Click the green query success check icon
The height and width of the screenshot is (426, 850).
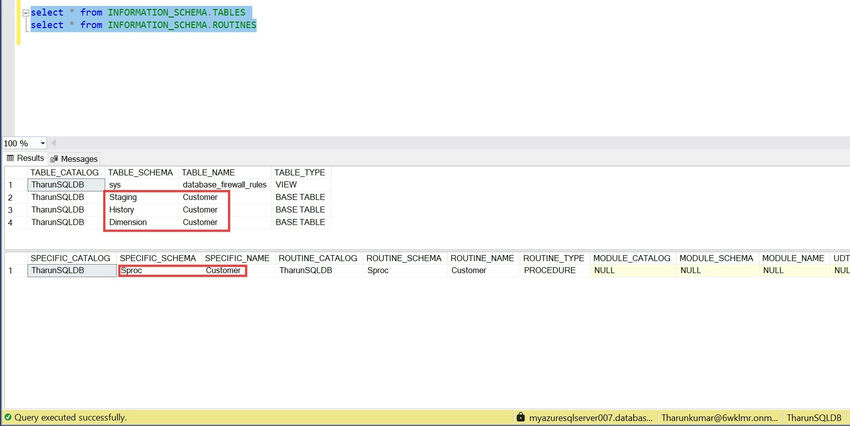tap(8, 417)
